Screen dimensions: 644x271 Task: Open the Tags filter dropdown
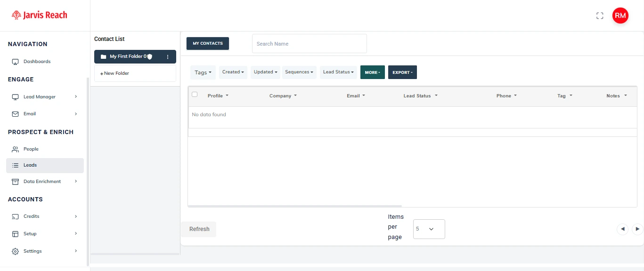pos(203,72)
